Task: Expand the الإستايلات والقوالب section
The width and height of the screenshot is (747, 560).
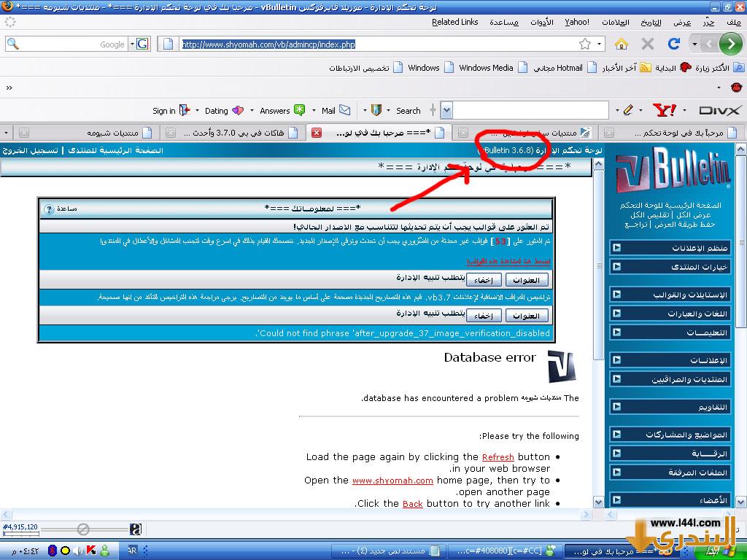Action: [670, 295]
